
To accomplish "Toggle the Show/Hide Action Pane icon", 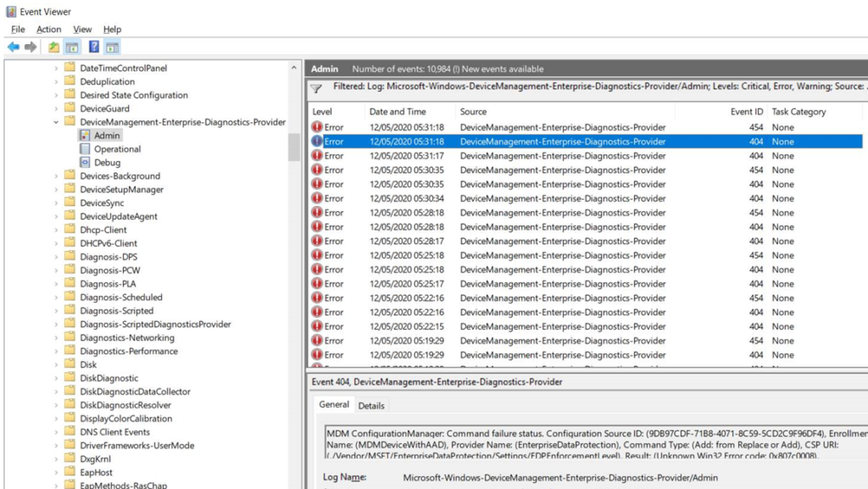I will 113,47.
